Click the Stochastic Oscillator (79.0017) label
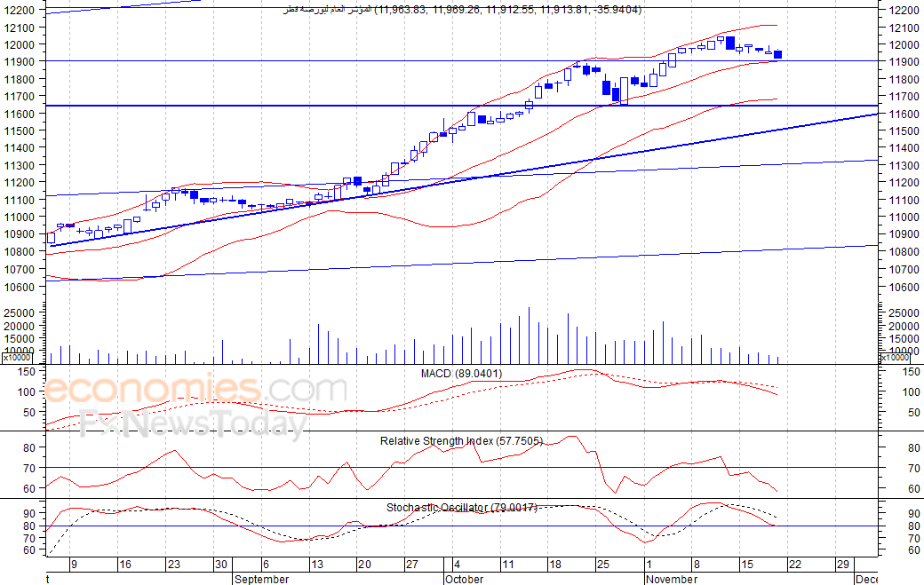 [462, 507]
